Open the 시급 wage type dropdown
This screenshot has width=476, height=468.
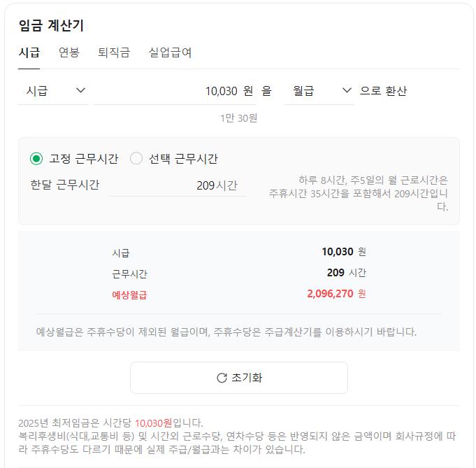(x=54, y=91)
